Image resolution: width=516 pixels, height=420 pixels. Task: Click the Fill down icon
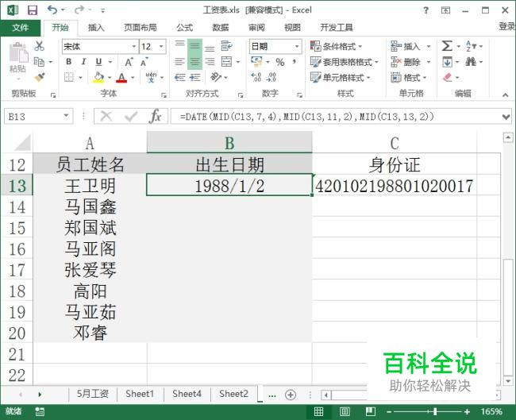[x=447, y=62]
